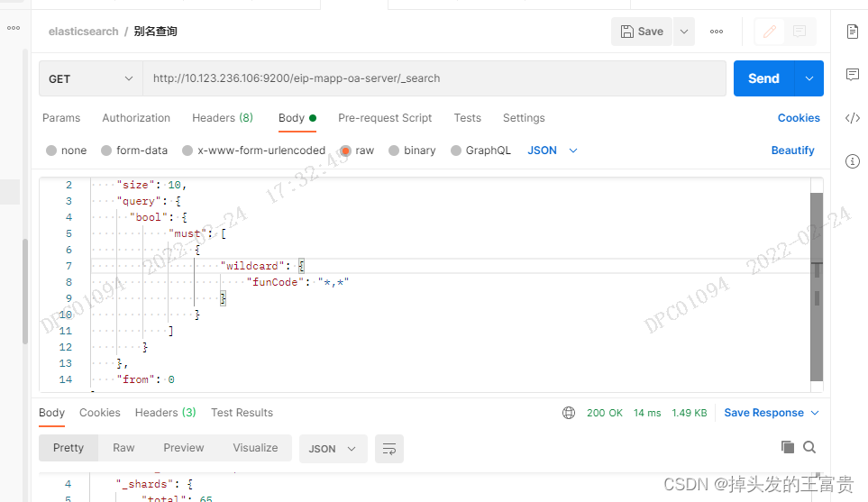Select the none body type

point(67,151)
